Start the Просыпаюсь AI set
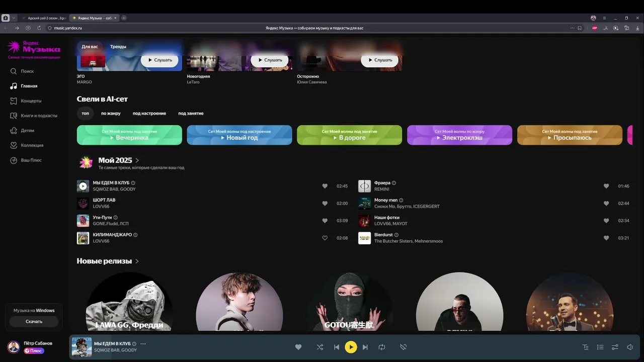Image resolution: width=644 pixels, height=362 pixels. tap(570, 135)
